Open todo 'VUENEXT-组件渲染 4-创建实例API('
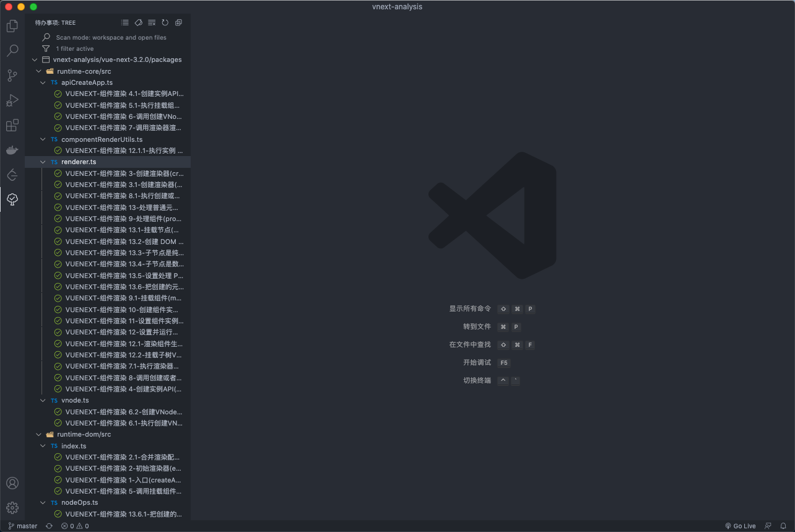The image size is (795, 532). 108,389
